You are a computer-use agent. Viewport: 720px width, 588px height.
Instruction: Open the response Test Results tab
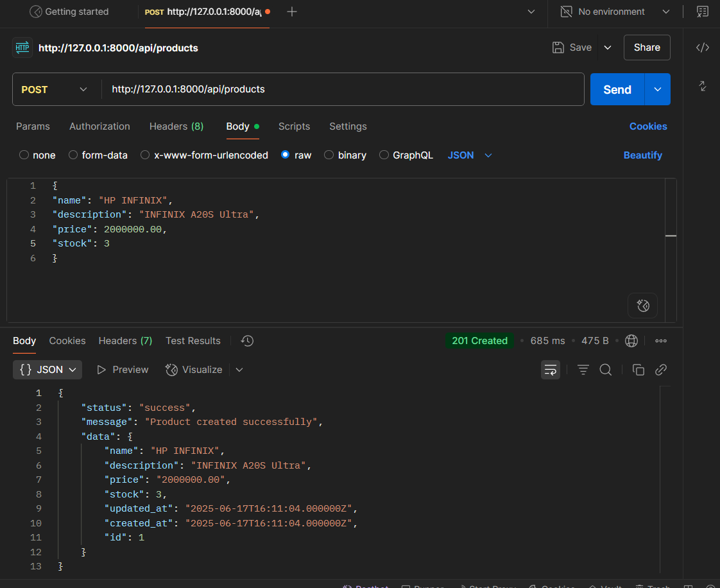tap(193, 341)
